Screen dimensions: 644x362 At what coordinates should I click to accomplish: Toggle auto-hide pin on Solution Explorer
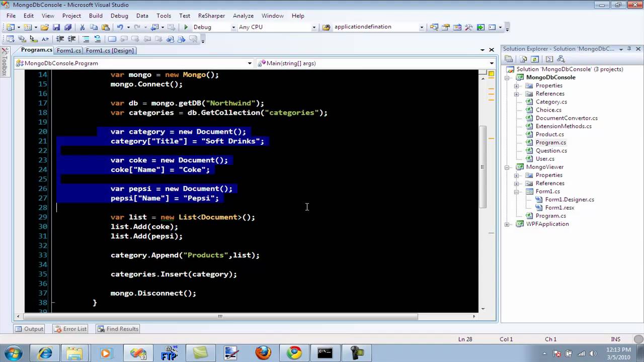629,49
